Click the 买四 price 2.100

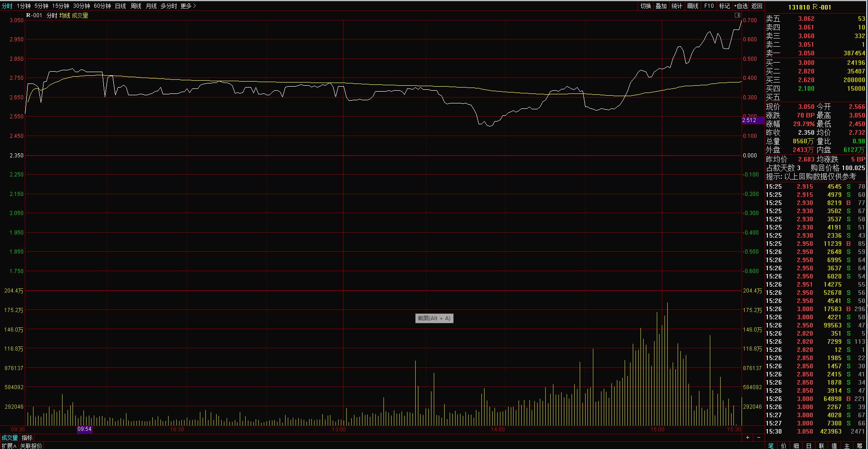point(806,88)
